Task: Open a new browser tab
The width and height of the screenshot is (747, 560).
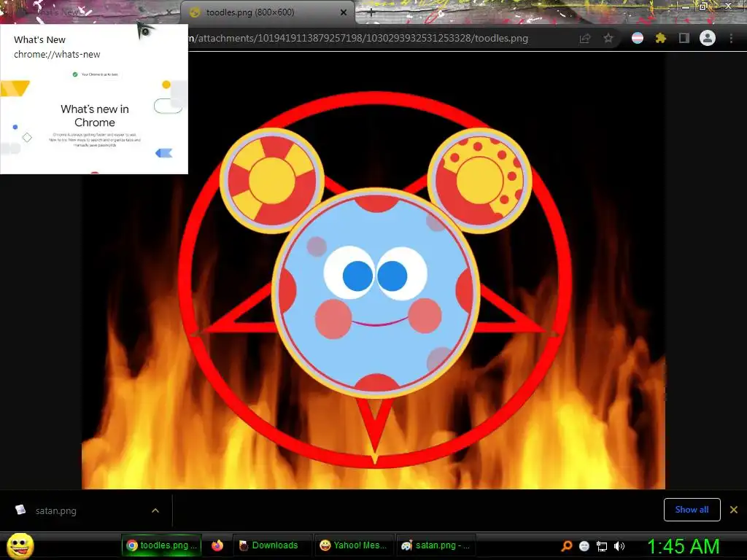Action: tap(371, 13)
